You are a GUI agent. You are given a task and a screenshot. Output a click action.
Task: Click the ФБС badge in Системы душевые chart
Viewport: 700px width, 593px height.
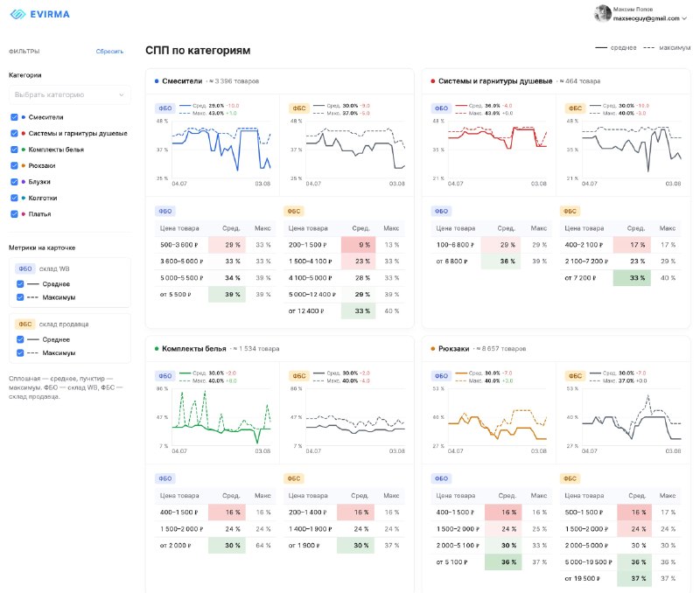575,108
